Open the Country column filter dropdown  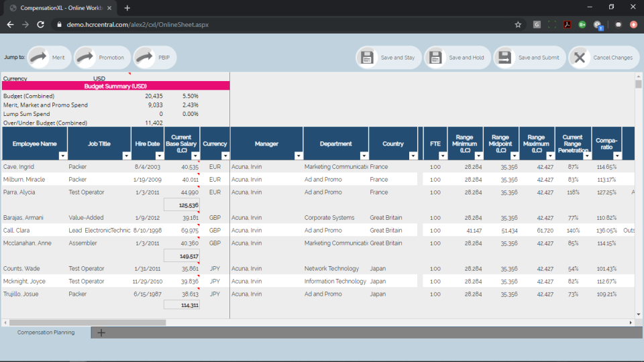tap(413, 156)
